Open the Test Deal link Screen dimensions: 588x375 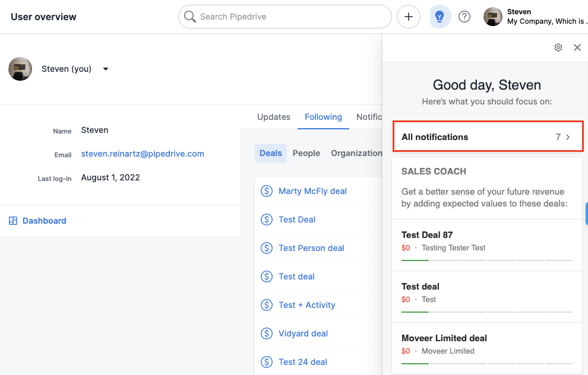pos(296,220)
